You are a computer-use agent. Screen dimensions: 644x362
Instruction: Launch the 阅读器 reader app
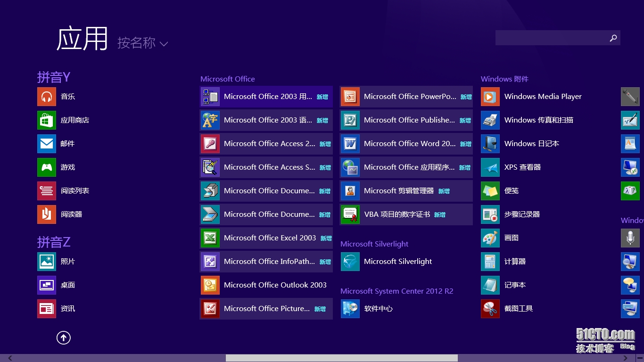(x=60, y=214)
